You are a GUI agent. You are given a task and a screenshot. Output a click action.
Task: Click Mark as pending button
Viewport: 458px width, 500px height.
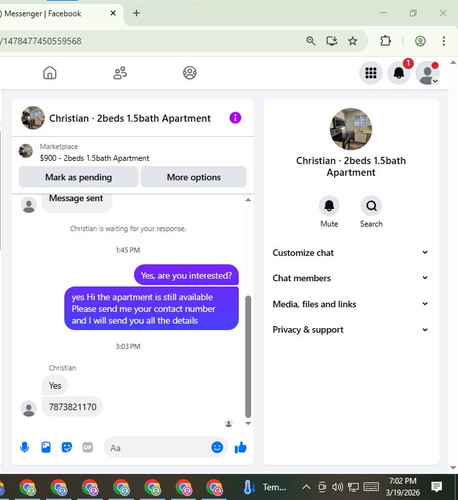78,177
